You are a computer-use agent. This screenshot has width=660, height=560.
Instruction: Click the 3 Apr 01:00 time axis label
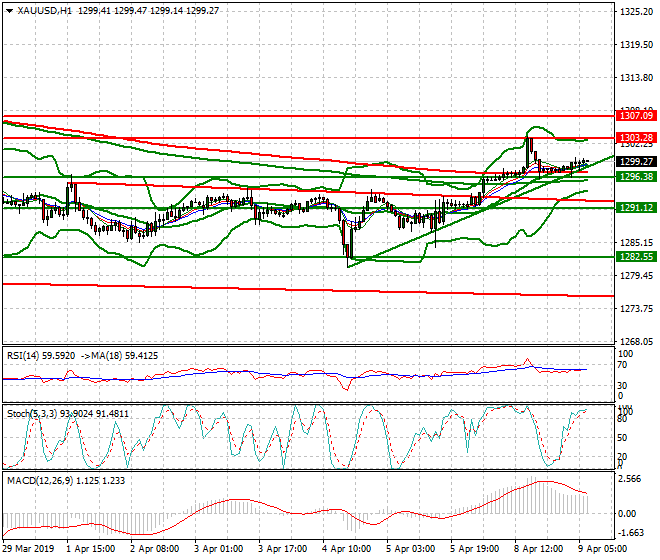218,549
